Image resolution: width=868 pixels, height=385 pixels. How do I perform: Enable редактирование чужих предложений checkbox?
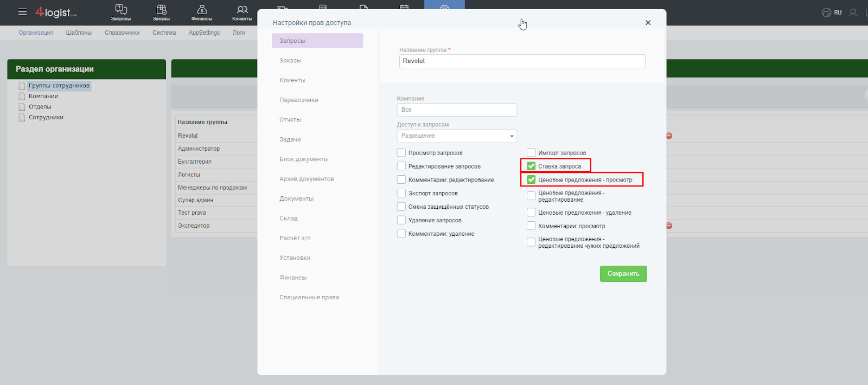coord(531,242)
